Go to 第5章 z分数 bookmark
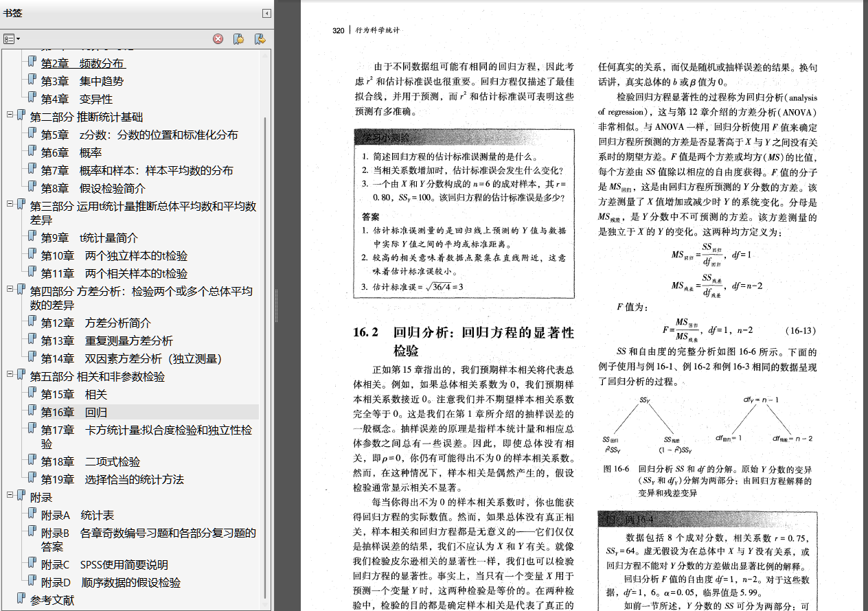Viewport: 868px width, 611px height. point(139,135)
